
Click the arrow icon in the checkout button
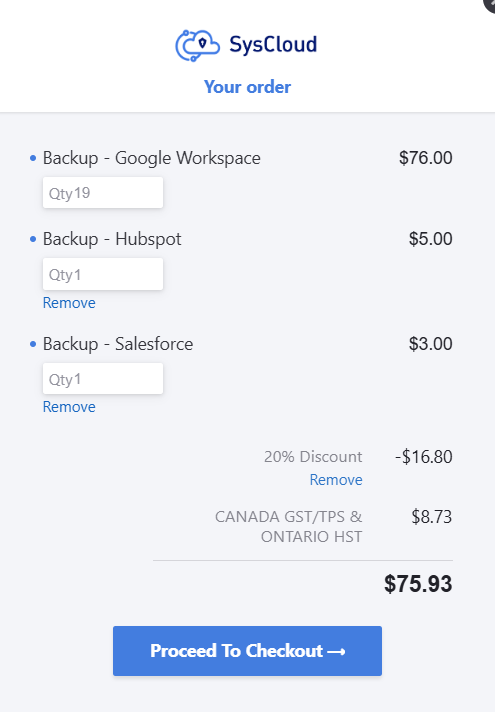pyautogui.click(x=336, y=652)
